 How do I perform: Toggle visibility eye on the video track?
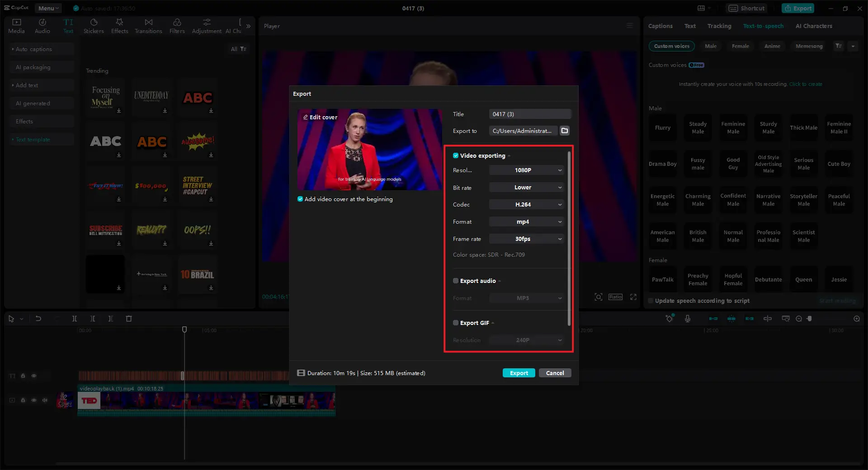(34, 400)
